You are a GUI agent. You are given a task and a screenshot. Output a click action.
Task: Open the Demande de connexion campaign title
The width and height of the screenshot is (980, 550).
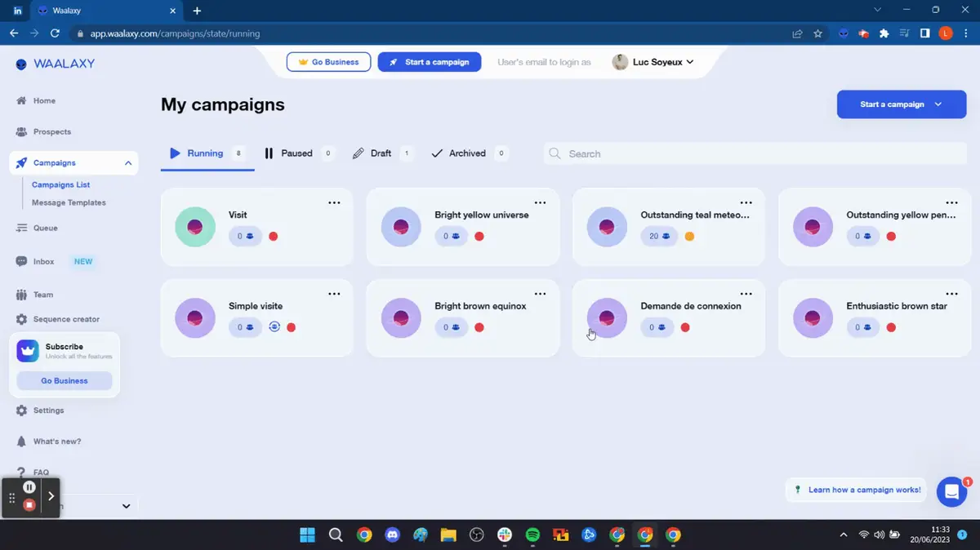[x=691, y=306]
